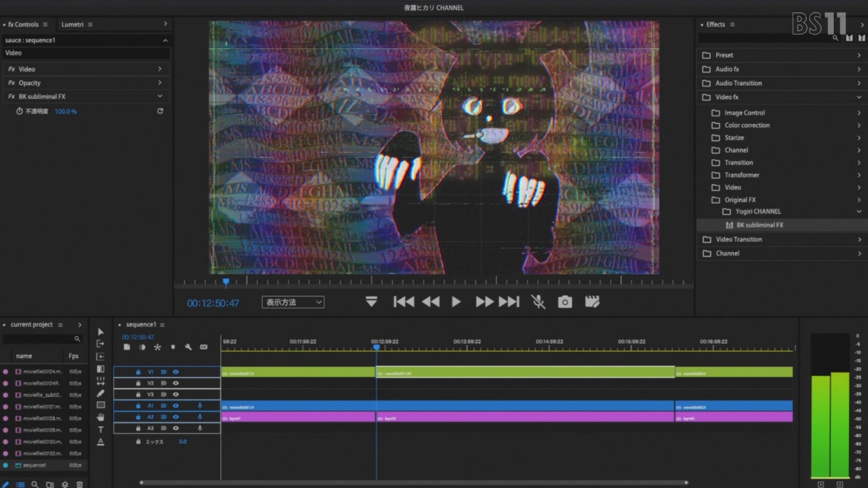The height and width of the screenshot is (488, 868).
Task: Click the CC captions icon
Action: [204, 347]
